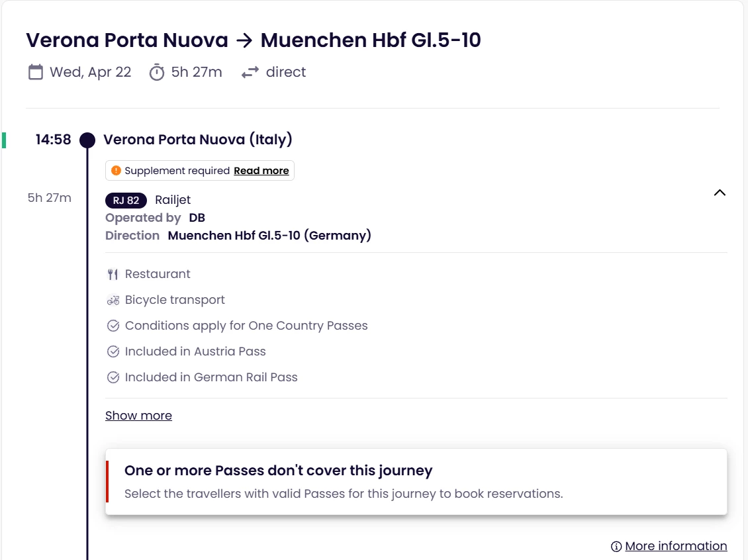Click the 14:58 departure time
This screenshot has height=560, width=748.
pos(53,140)
